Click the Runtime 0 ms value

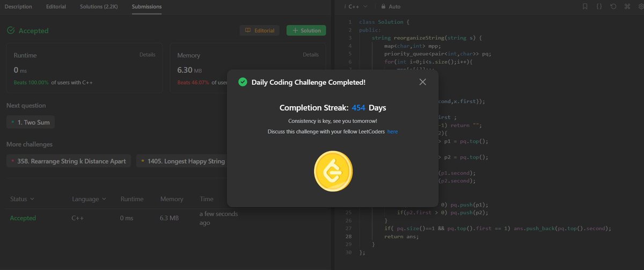click(x=20, y=70)
